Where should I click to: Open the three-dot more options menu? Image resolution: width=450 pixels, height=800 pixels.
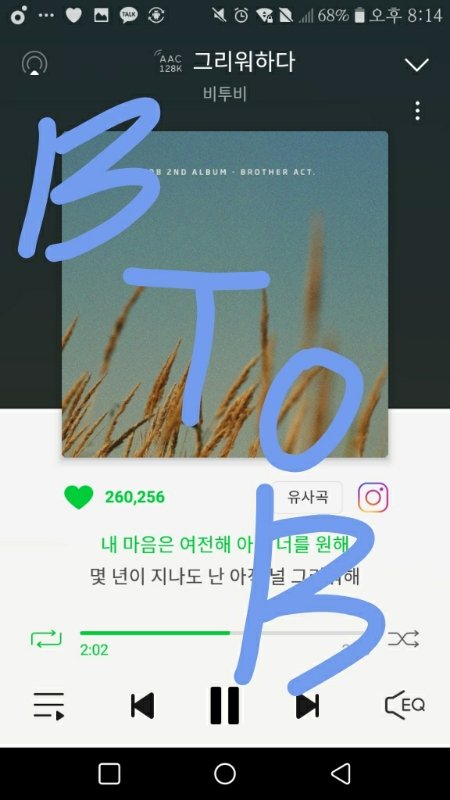tap(418, 111)
